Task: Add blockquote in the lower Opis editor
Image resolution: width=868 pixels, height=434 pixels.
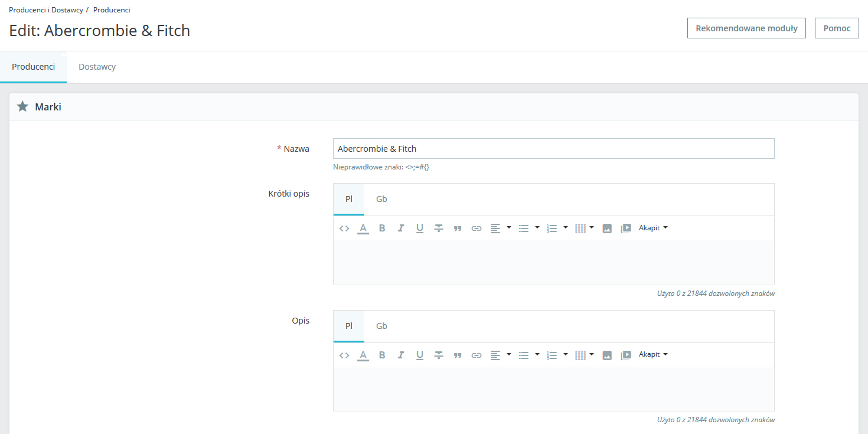Action: pyautogui.click(x=457, y=355)
